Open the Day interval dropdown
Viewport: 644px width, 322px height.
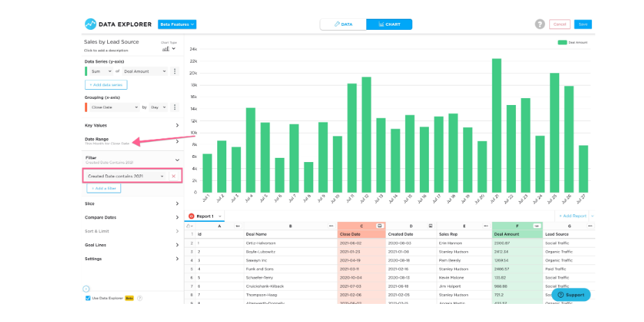pos(158,107)
